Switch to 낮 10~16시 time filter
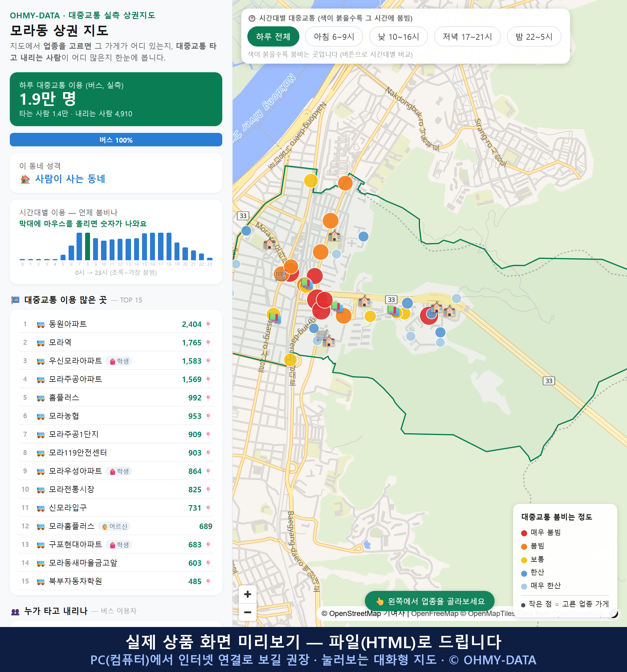 point(399,36)
